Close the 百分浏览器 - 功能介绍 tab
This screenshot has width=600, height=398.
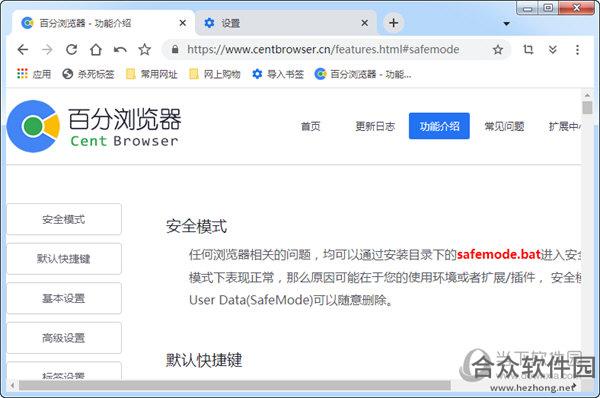[183, 23]
